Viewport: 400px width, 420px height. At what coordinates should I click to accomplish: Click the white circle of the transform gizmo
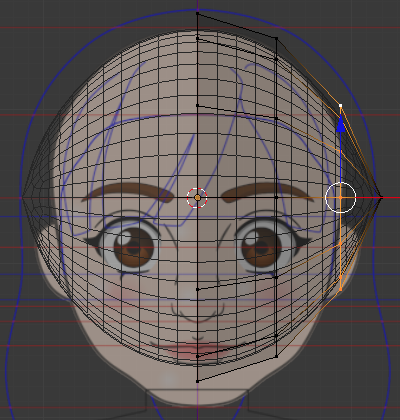340,198
